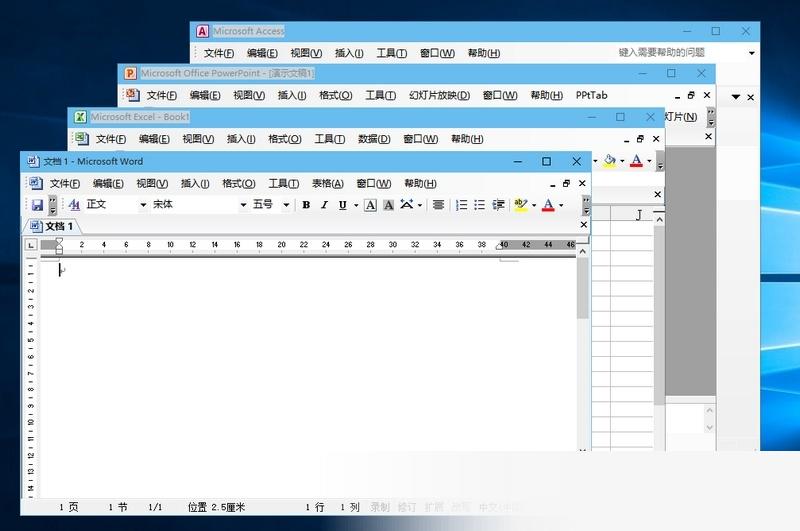The width and height of the screenshot is (800, 531).
Task: Click the indent icon beside bullets in Word
Action: 498,205
